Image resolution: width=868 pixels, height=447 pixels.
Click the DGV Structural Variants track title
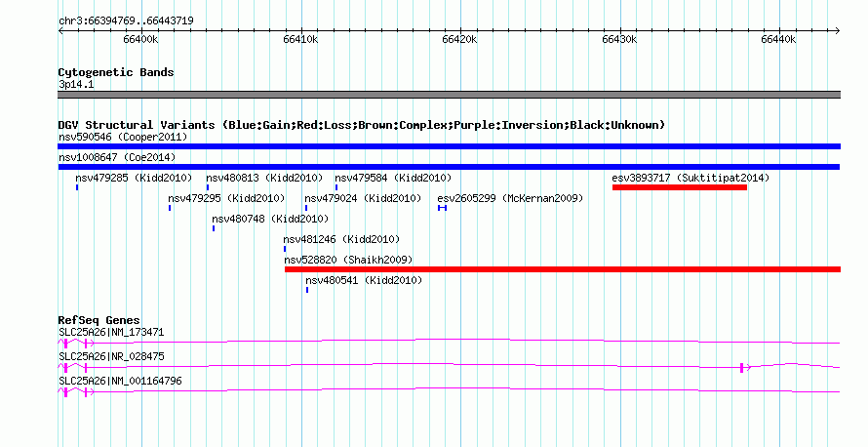[362, 125]
